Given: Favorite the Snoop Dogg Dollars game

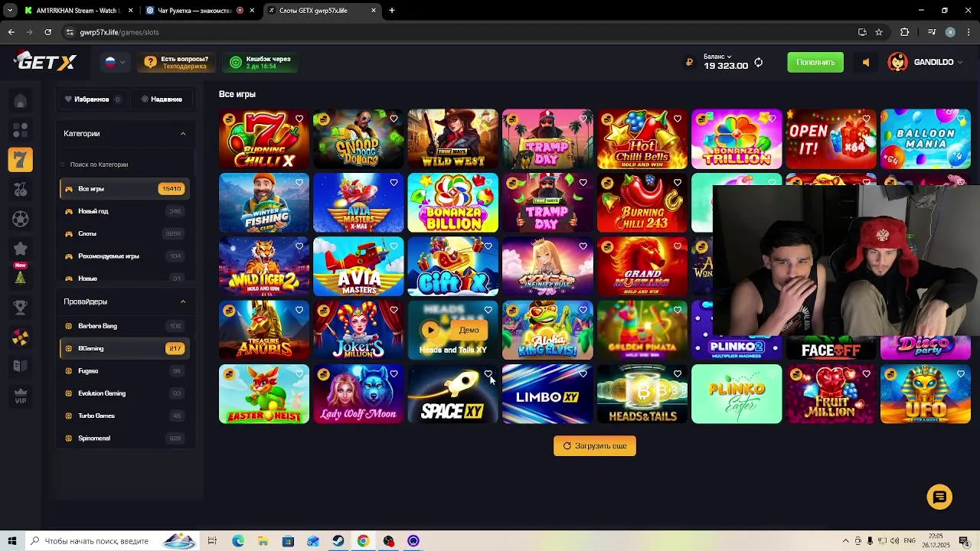Looking at the screenshot, I should (394, 119).
